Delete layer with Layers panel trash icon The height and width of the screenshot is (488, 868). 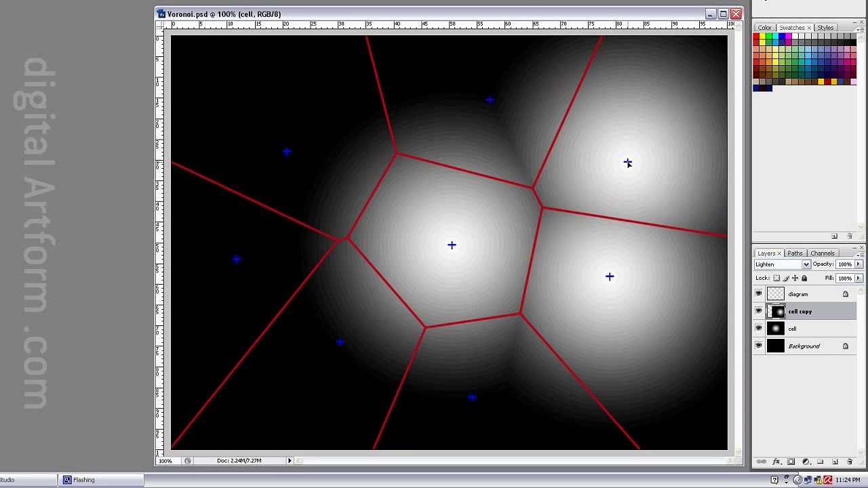(x=850, y=462)
